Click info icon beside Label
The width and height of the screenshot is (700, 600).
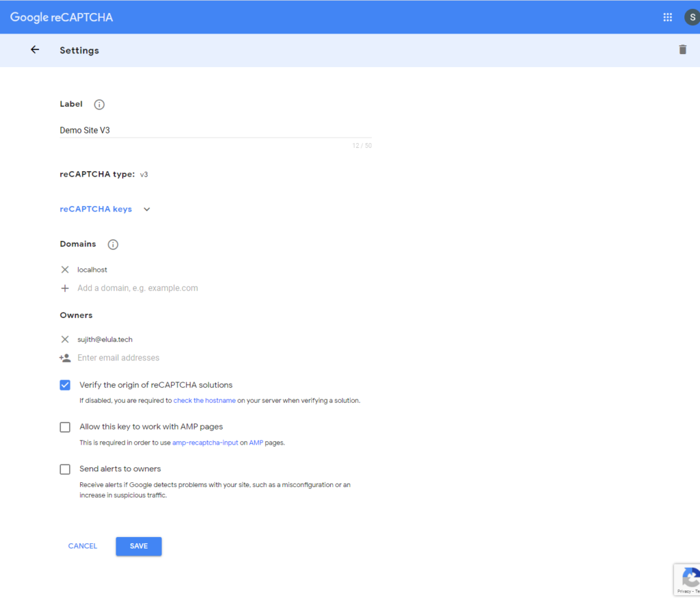point(99,105)
